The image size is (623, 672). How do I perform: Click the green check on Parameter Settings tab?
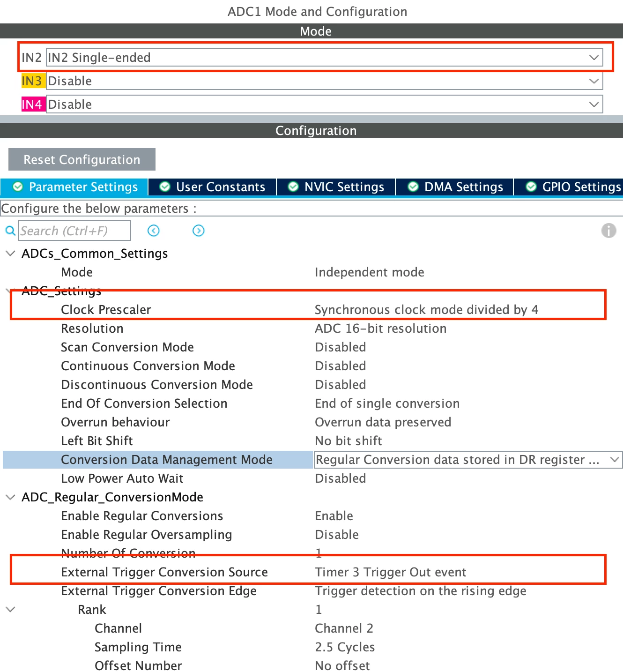(18, 187)
